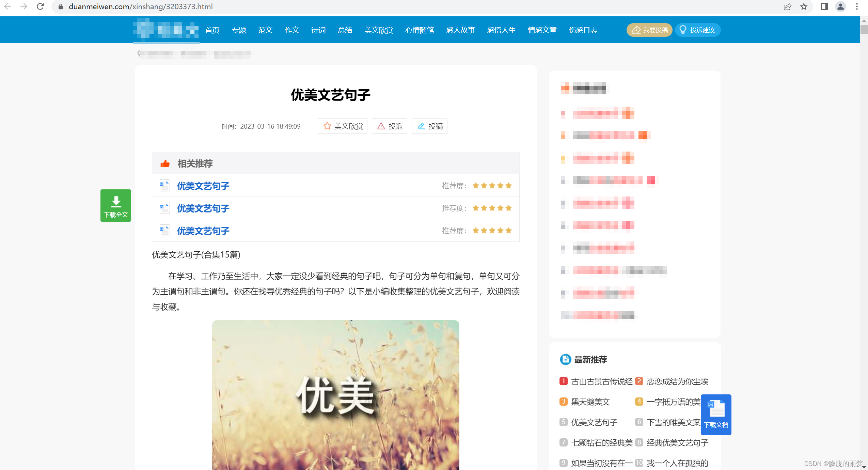Toggle the browser side panel icon
Viewport: 868px width, 470px height.
pos(824,6)
